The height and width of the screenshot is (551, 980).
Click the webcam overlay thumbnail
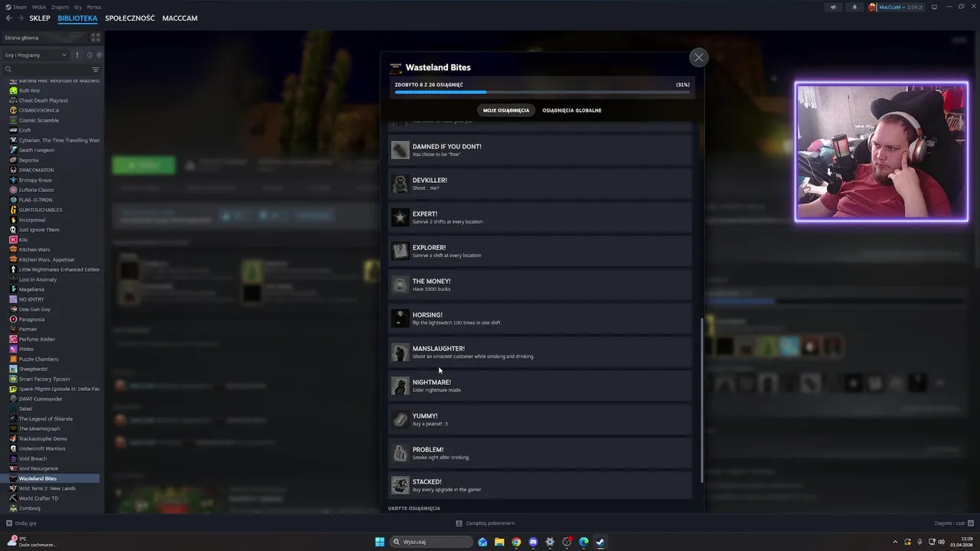tap(881, 152)
